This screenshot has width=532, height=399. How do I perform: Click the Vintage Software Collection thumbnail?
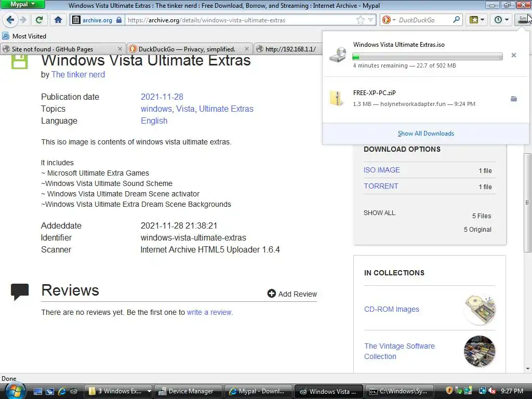point(480,351)
